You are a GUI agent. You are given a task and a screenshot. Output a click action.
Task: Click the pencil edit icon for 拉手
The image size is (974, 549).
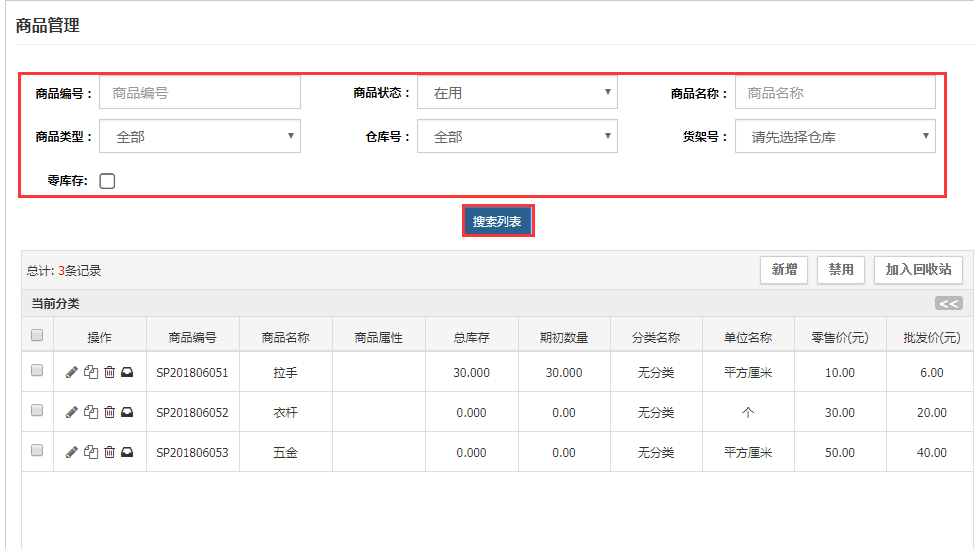pyautogui.click(x=72, y=372)
